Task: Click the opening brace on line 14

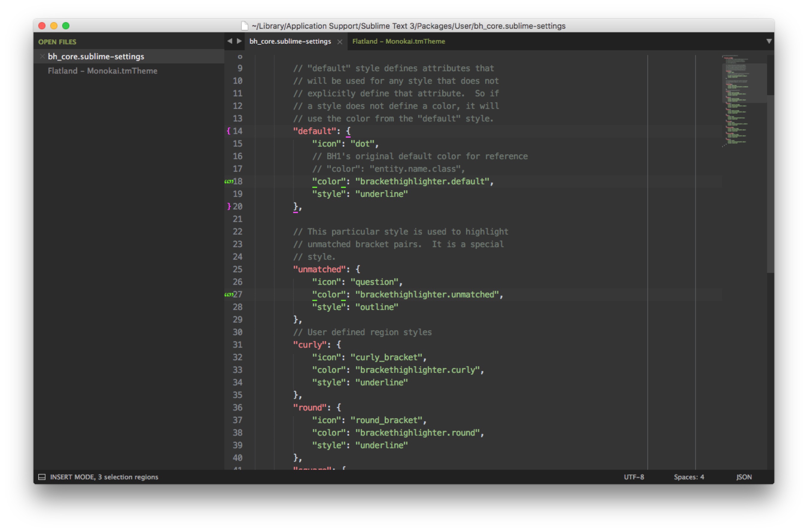Action: (348, 131)
